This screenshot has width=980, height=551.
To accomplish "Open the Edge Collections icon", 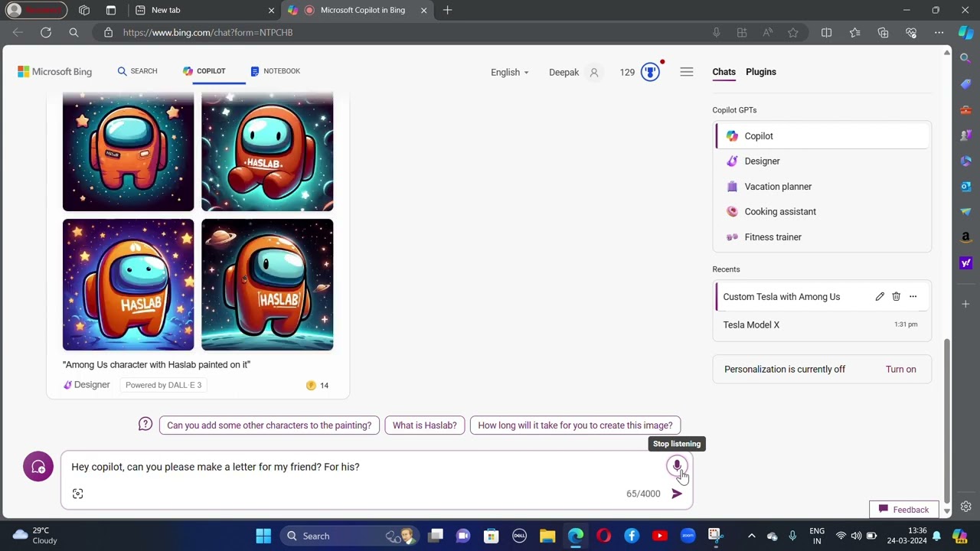I will coord(883,32).
